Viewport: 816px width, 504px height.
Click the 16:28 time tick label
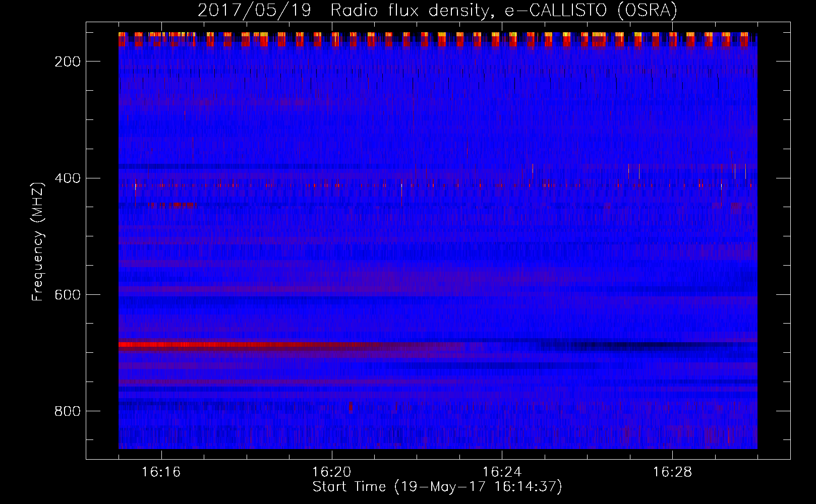(672, 472)
